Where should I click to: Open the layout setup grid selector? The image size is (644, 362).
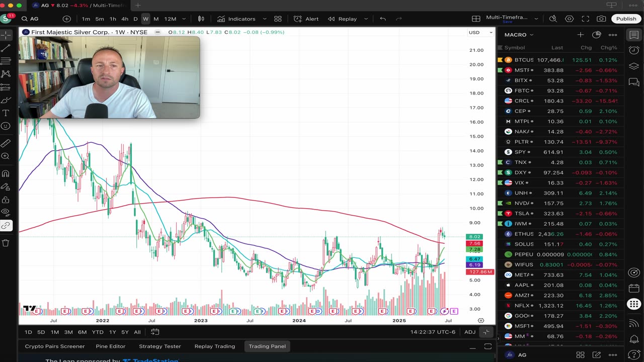(476, 19)
